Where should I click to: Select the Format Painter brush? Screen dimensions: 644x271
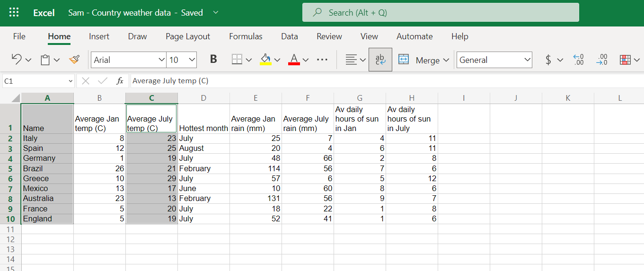[74, 60]
